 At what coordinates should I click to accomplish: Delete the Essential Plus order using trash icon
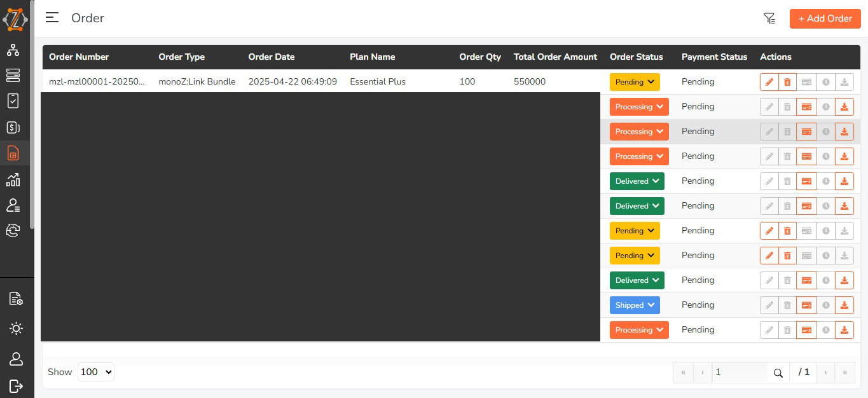click(787, 82)
